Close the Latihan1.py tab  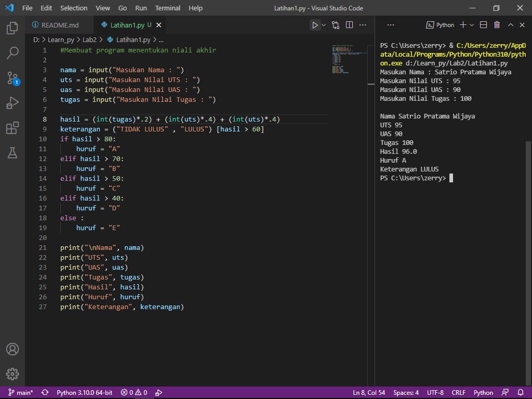pos(158,25)
